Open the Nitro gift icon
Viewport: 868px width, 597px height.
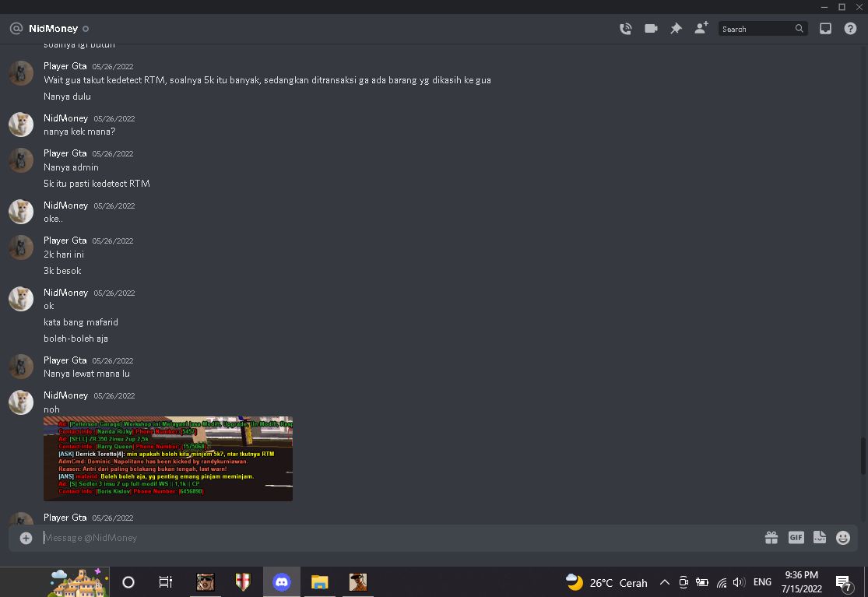pyautogui.click(x=771, y=537)
